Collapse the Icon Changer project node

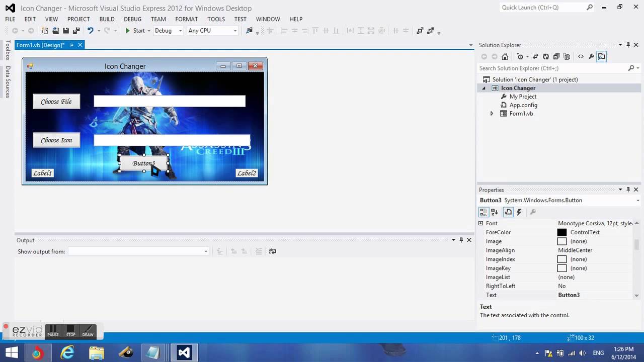484,88
